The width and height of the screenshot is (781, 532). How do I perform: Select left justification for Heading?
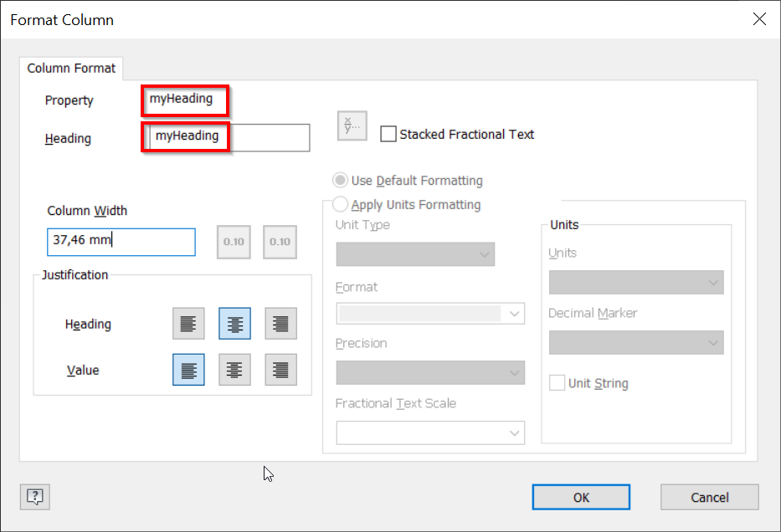click(x=188, y=324)
